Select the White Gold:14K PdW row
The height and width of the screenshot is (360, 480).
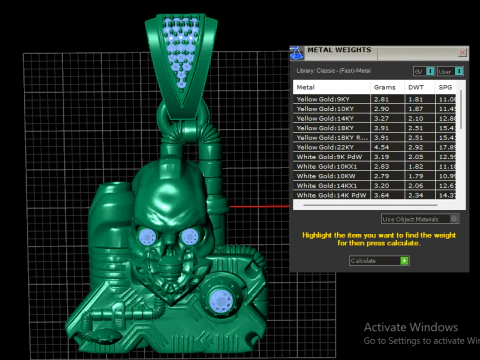375,195
